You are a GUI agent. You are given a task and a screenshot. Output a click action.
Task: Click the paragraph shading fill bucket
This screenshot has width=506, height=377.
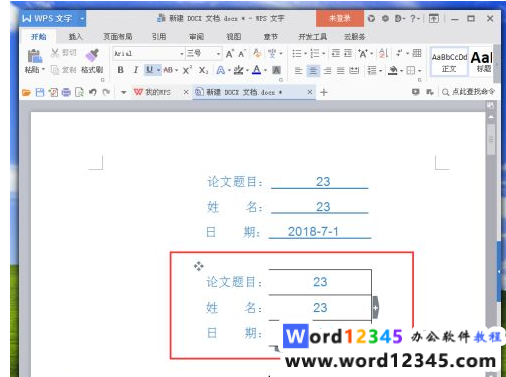pyautogui.click(x=393, y=70)
